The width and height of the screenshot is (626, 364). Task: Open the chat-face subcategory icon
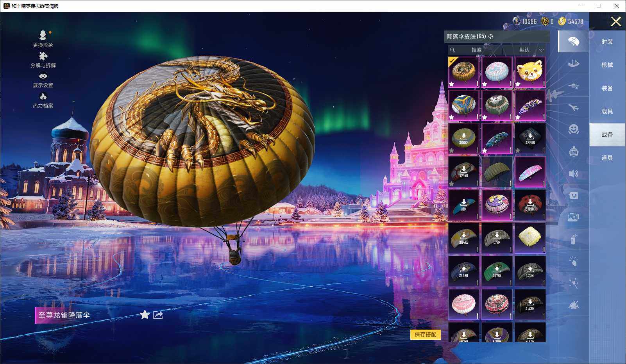573,195
